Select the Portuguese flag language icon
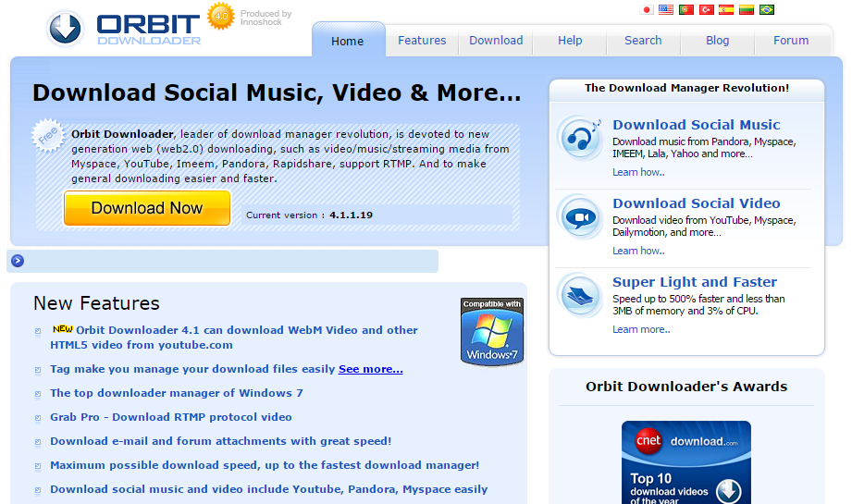852x504 pixels. pyautogui.click(x=686, y=10)
